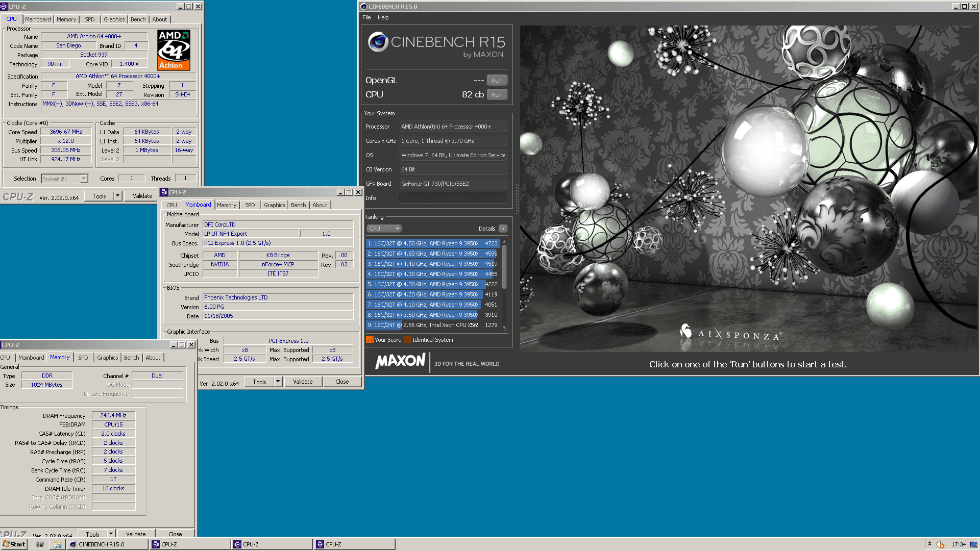Open SPD tab in top-left CPU-Z window
Image resolution: width=980 pixels, height=551 pixels.
(x=90, y=19)
